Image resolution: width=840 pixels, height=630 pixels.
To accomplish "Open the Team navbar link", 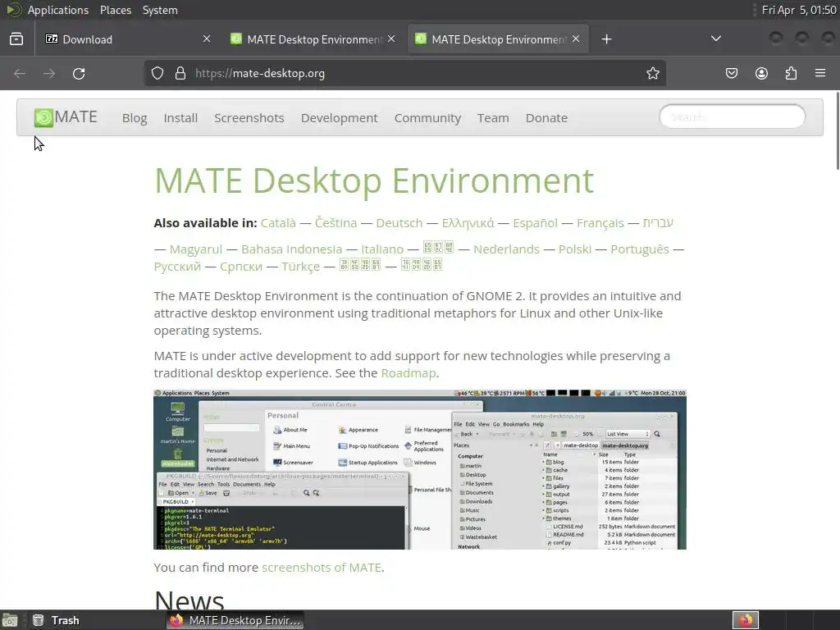I will click(x=493, y=118).
